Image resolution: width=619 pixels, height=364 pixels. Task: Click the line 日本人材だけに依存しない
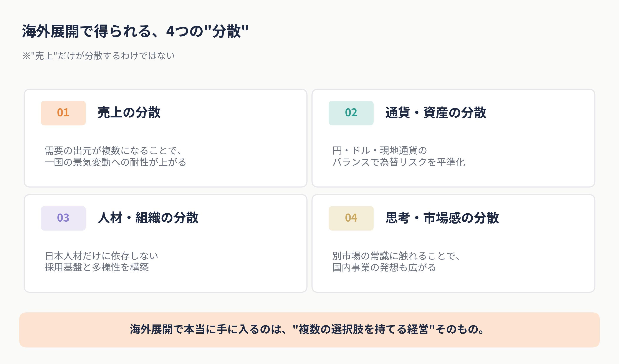[101, 256]
